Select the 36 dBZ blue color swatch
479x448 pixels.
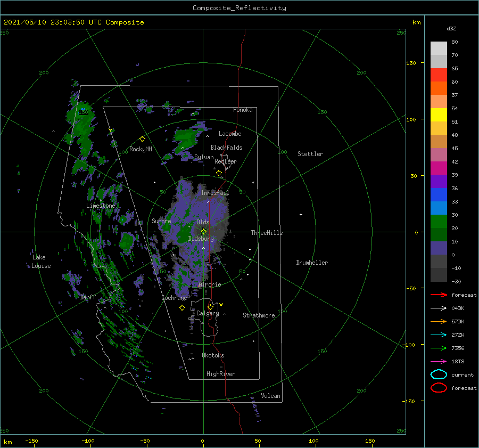(439, 194)
